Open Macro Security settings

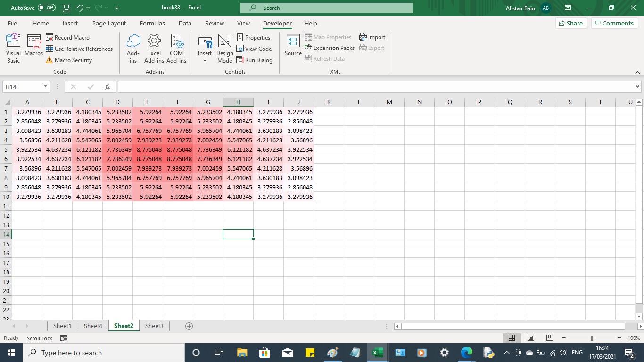tap(69, 60)
